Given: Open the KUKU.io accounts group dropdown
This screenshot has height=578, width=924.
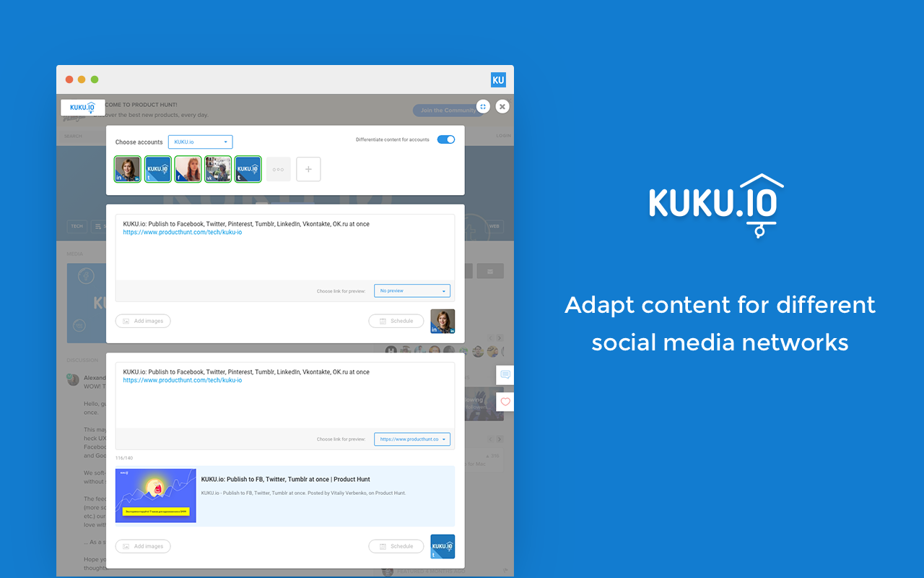Looking at the screenshot, I should pyautogui.click(x=201, y=142).
